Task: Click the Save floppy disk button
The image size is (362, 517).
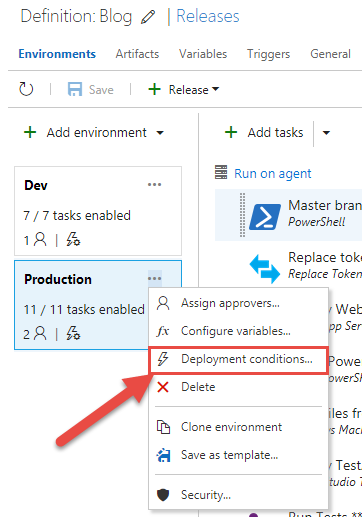Action: coord(91,89)
